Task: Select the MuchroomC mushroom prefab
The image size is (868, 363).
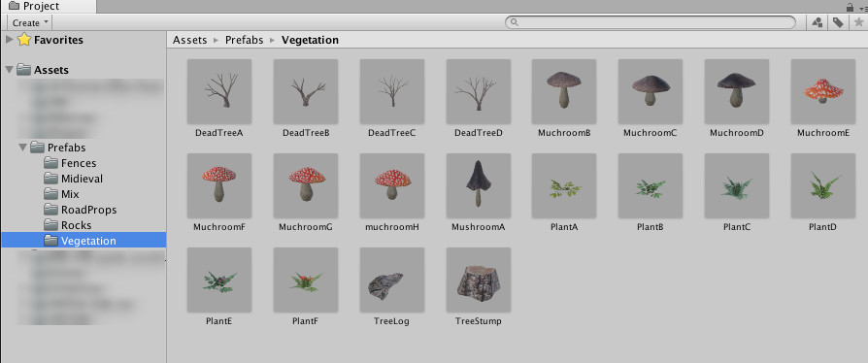Action: 651,91
